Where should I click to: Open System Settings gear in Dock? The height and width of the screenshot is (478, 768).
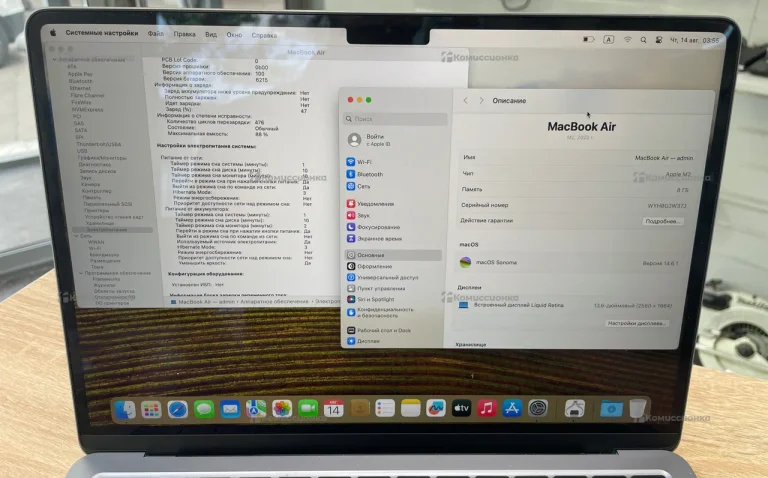coord(538,408)
